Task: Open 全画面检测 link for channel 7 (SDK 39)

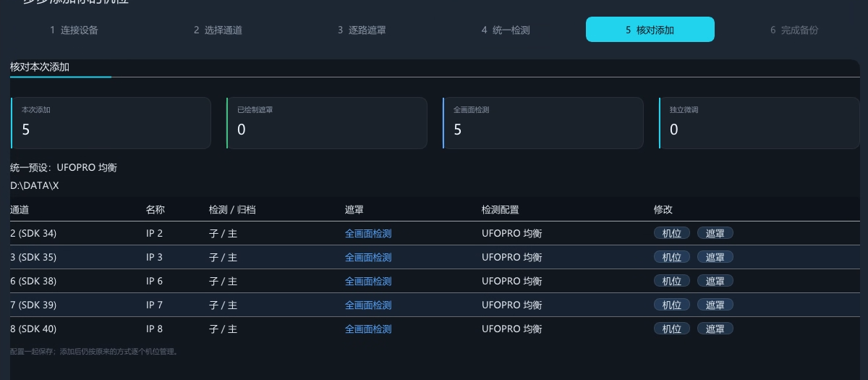Action: 368,305
